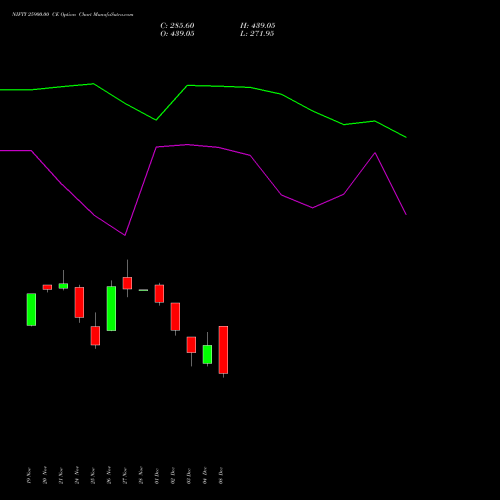Click the red candle above 02 Dec
The image size is (500, 500).
click(175, 317)
